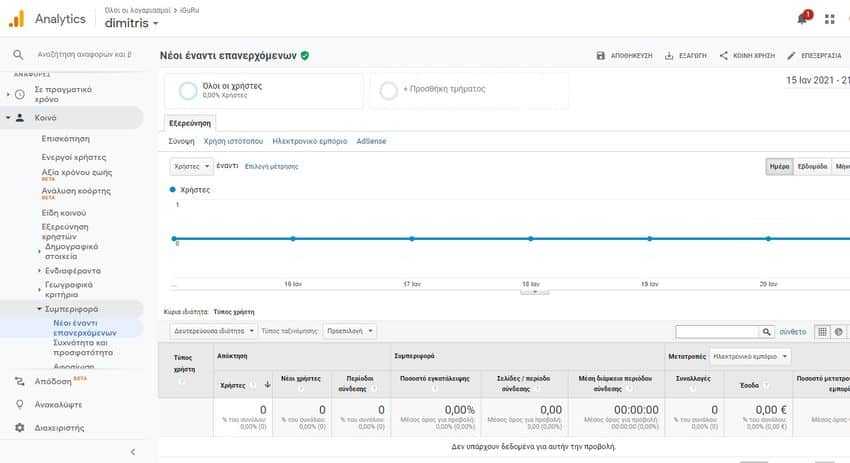The height and width of the screenshot is (463, 850).
Task: Click the Ανακαλύψτε lightbulb icon
Action: point(20,404)
